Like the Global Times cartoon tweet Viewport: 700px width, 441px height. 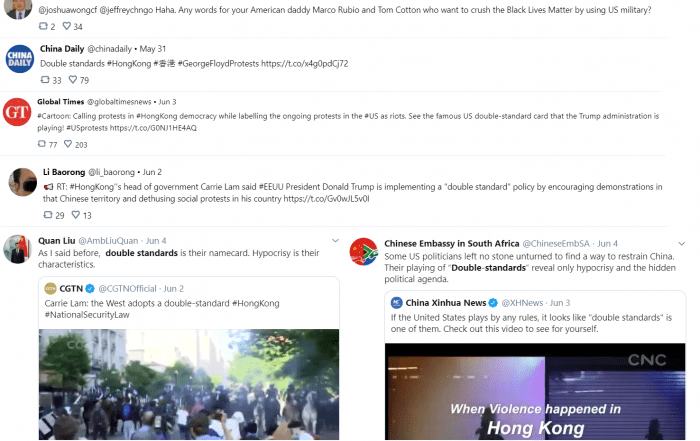point(68,144)
